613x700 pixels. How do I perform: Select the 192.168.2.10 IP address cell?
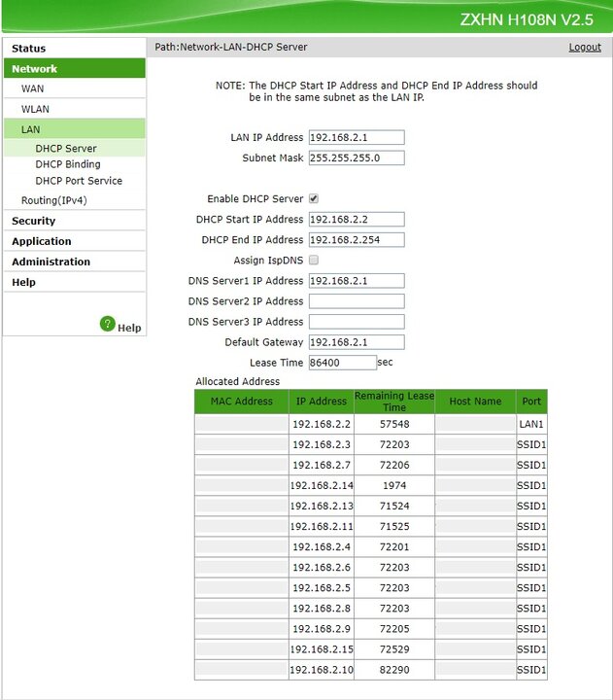(x=322, y=670)
